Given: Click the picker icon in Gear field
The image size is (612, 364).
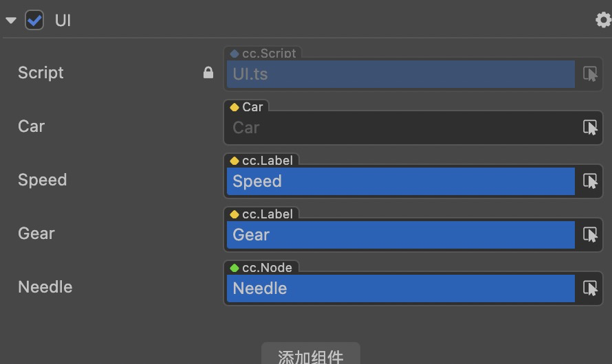Looking at the screenshot, I should 590,235.
